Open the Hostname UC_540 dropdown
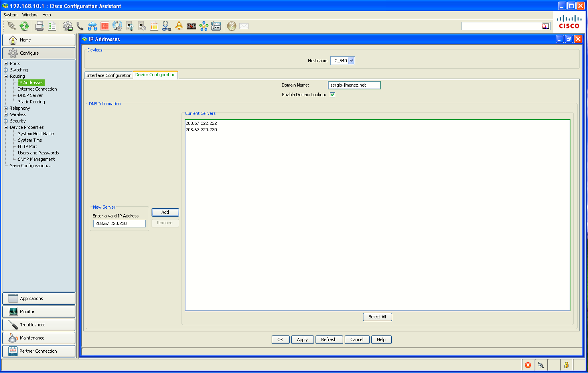 pos(342,61)
